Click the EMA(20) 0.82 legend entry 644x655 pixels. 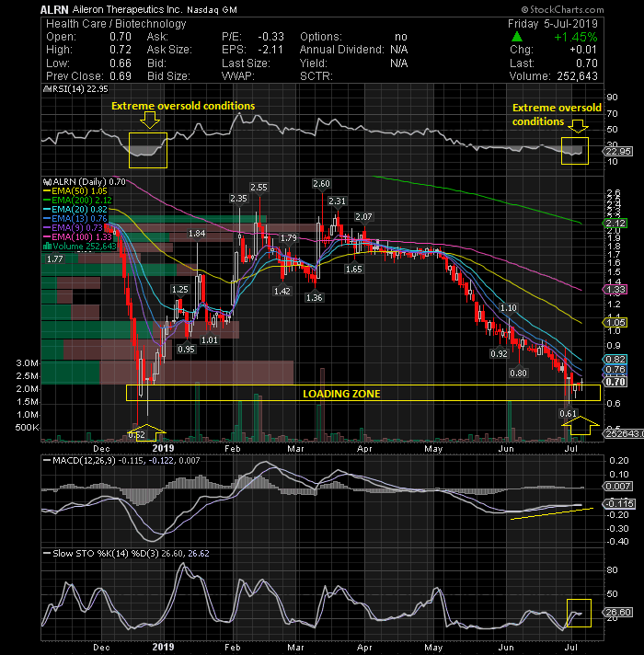[75, 210]
